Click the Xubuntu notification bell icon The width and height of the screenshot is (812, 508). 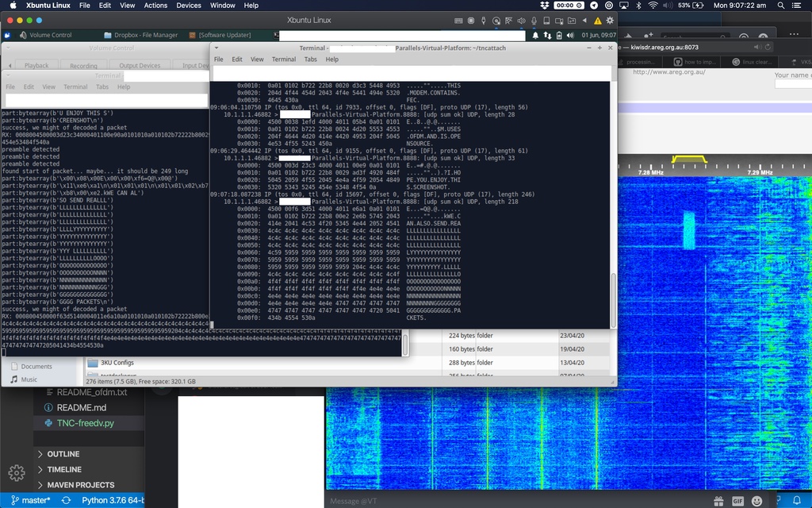point(535,35)
